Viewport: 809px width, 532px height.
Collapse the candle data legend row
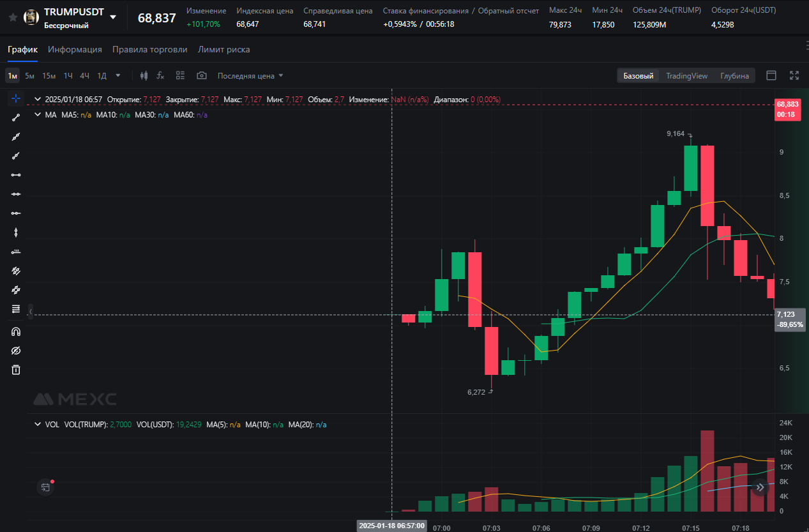tap(37, 100)
